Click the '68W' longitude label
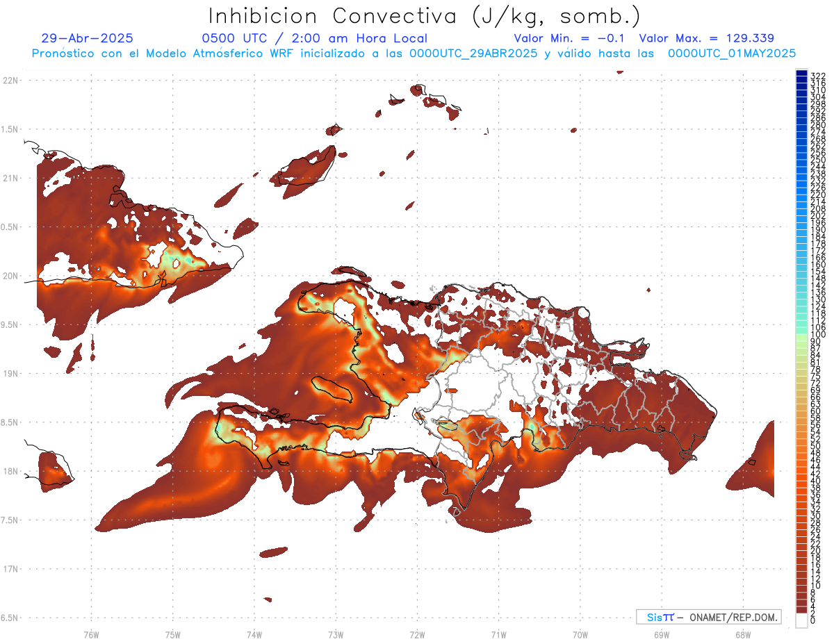 click(x=743, y=634)
